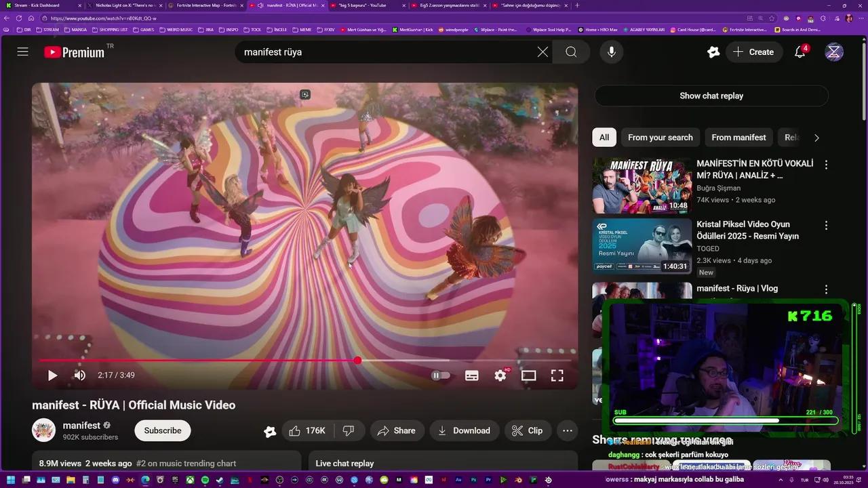Open the wiredpeople bookmark

click(454, 30)
